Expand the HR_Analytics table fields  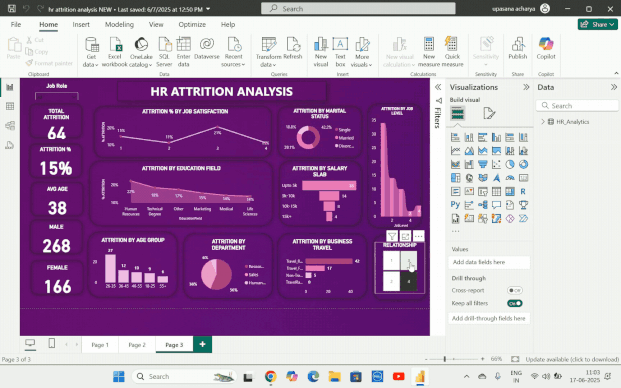pyautogui.click(x=543, y=122)
